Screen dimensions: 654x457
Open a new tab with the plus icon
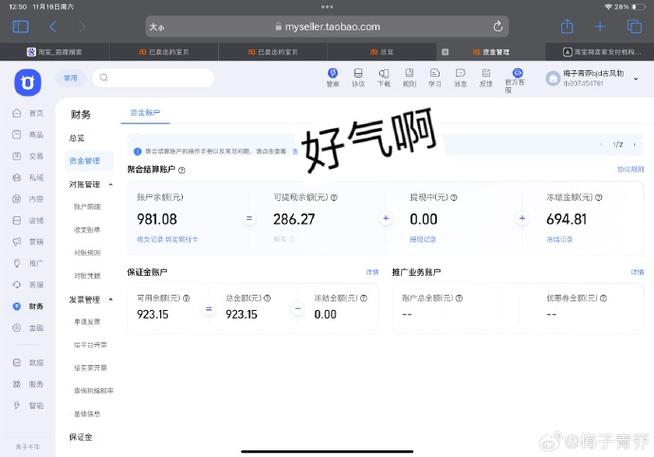click(600, 27)
